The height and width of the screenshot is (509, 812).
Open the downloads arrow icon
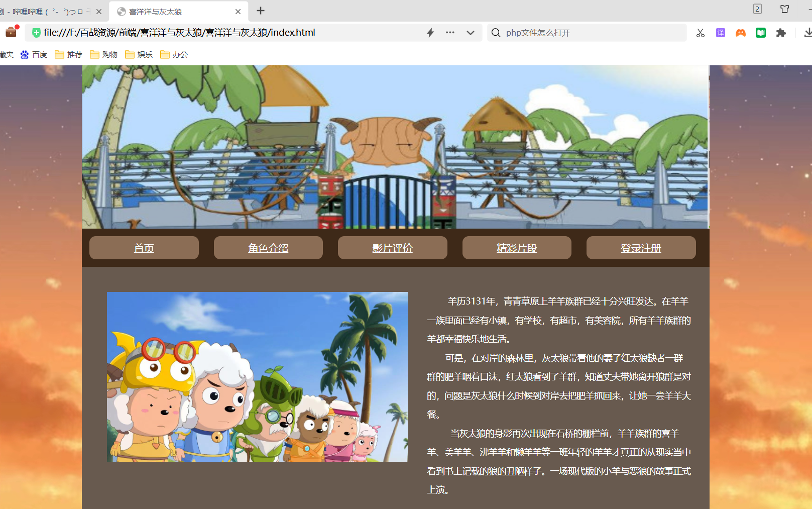click(808, 33)
